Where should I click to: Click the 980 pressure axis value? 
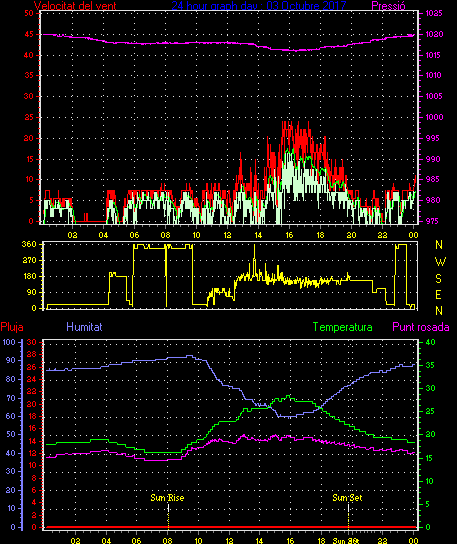click(432, 200)
